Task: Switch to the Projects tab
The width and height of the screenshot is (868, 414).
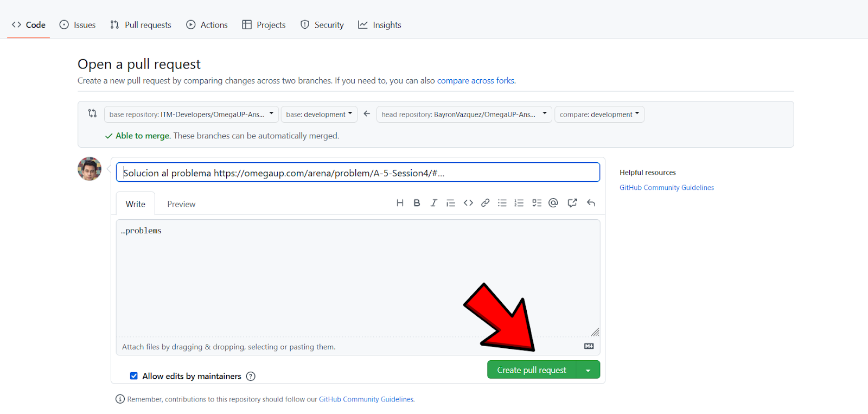Action: coord(264,25)
